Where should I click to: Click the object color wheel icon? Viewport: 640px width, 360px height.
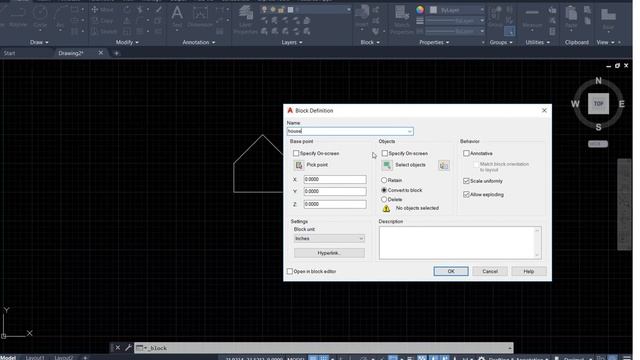pos(420,10)
